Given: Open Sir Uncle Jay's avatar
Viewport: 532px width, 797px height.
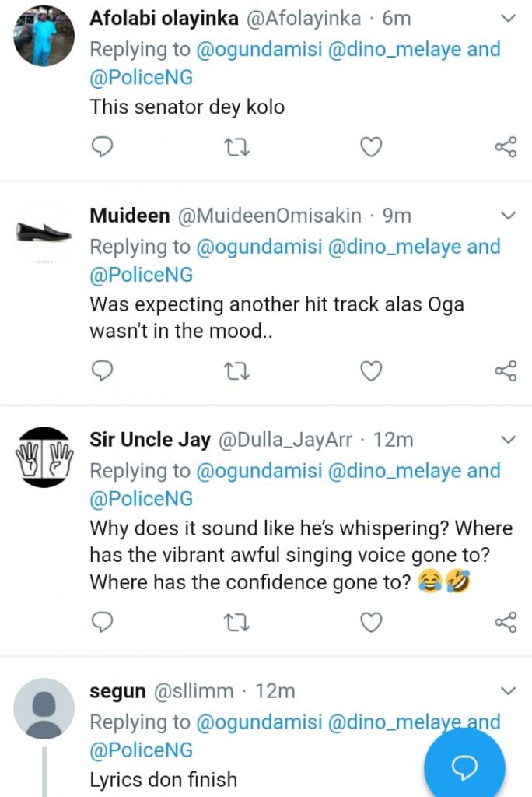Looking at the screenshot, I should [44, 457].
